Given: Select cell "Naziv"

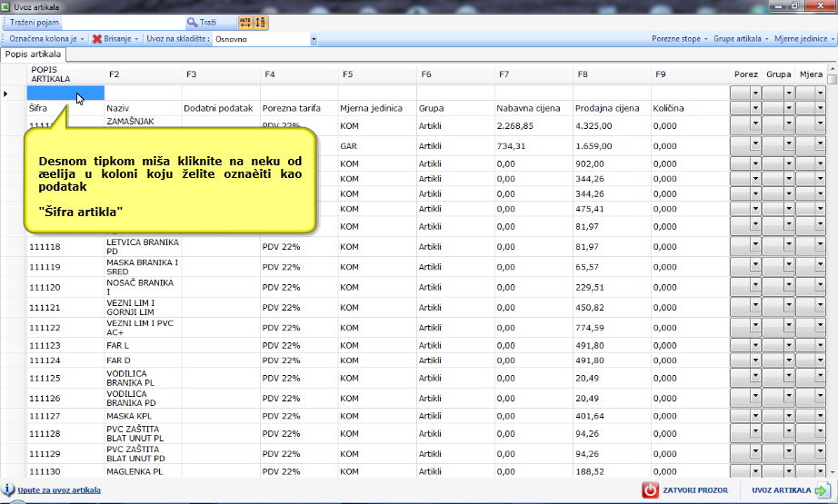Looking at the screenshot, I should (143, 108).
